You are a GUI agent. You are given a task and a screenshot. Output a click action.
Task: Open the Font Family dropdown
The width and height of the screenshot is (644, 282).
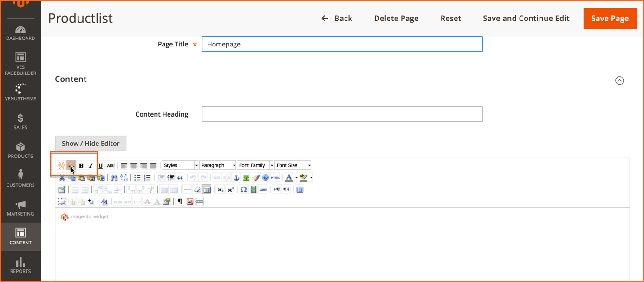pos(255,165)
